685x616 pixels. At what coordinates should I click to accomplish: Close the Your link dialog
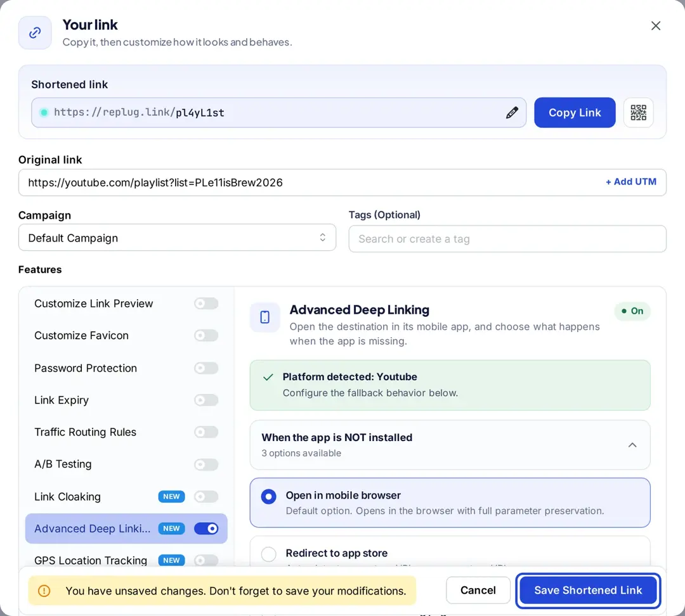pyautogui.click(x=655, y=26)
